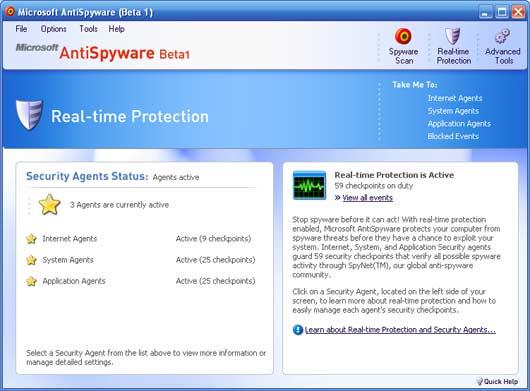The image size is (530, 391).
Task: Open the Real-time Protection shield icon
Action: [453, 36]
